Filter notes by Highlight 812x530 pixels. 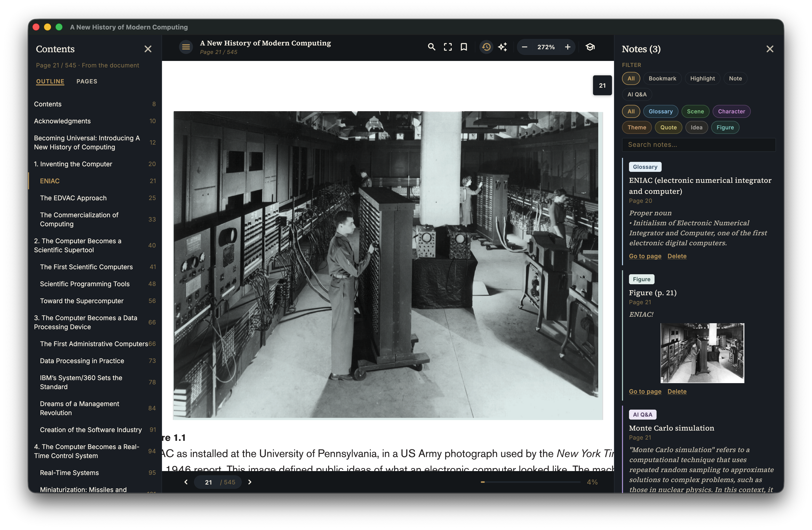pos(702,78)
